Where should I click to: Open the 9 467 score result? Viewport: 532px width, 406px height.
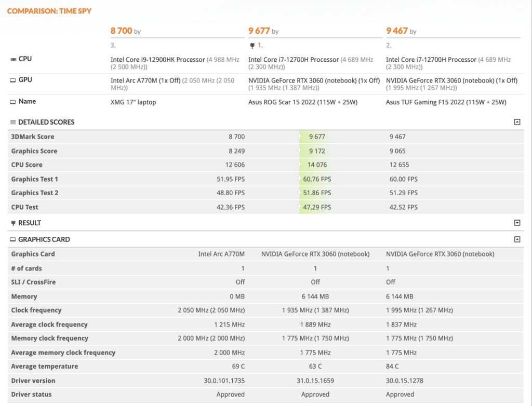[396, 31]
